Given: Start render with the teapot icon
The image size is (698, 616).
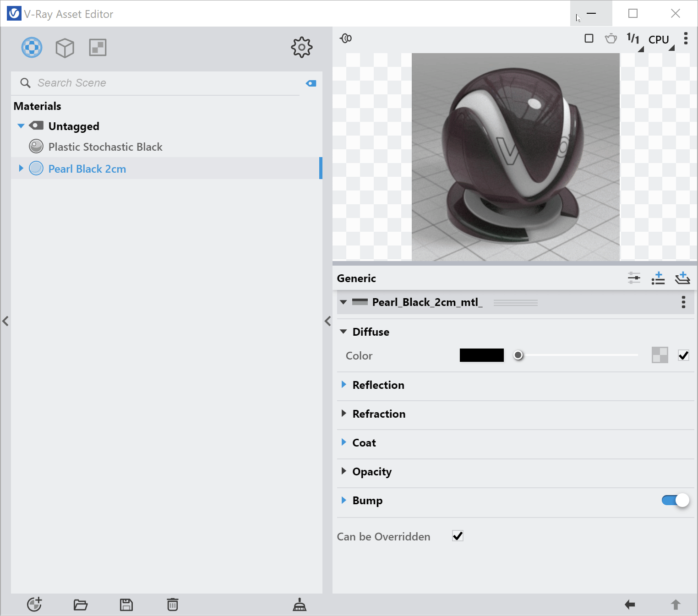Looking at the screenshot, I should tap(611, 38).
